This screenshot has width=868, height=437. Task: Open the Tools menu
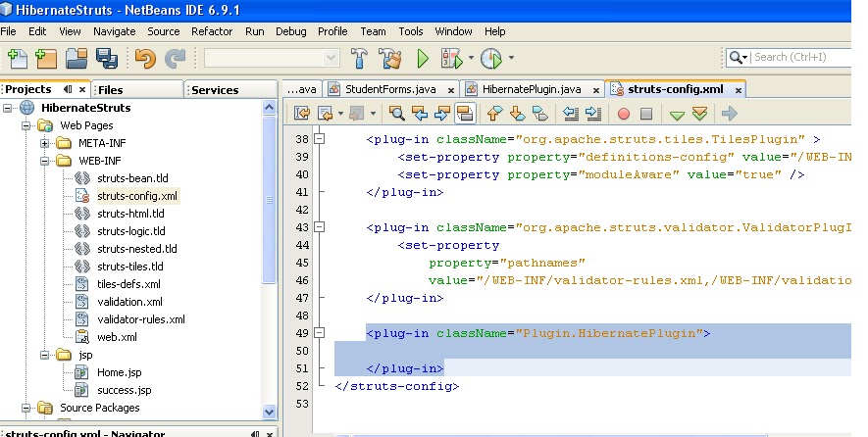click(411, 31)
